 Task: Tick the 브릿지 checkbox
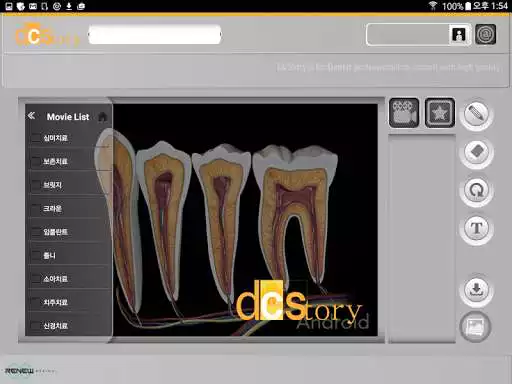(x=35, y=185)
